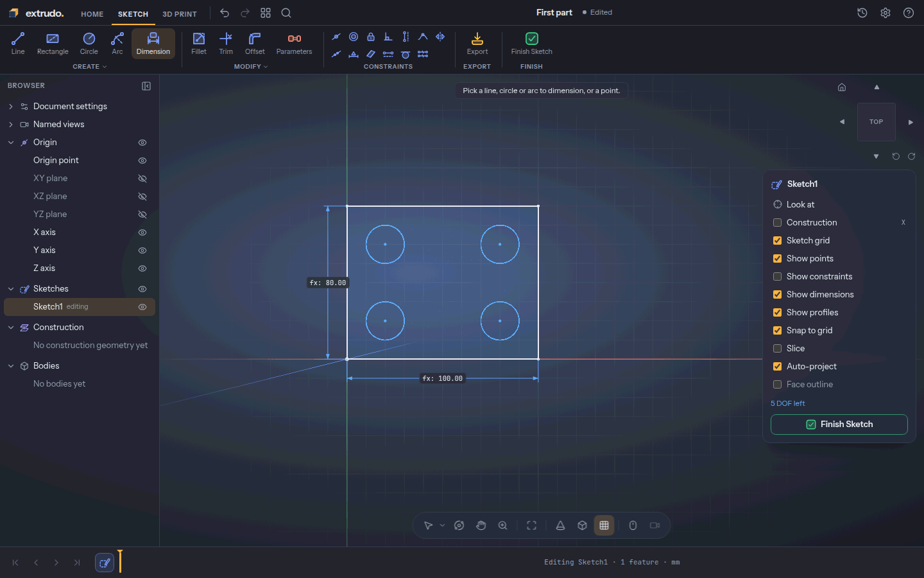The width and height of the screenshot is (924, 578).
Task: Open the CREATE dropdown
Action: [x=90, y=67]
